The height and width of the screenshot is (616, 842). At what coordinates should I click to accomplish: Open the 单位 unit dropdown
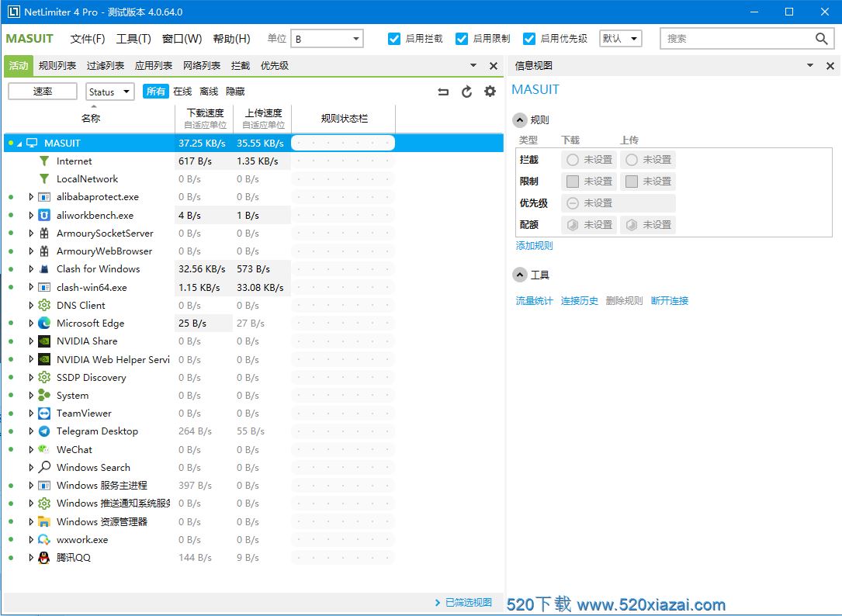click(327, 39)
